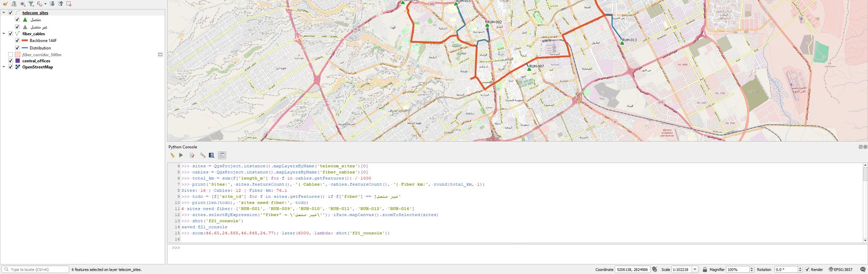Collapse the telecom_sites layer tree
The height and width of the screenshot is (274, 868).
[4, 13]
